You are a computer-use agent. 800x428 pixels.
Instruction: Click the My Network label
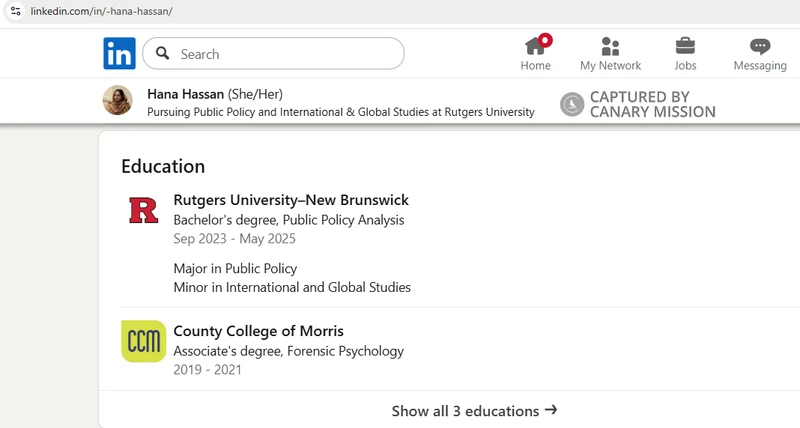click(610, 65)
